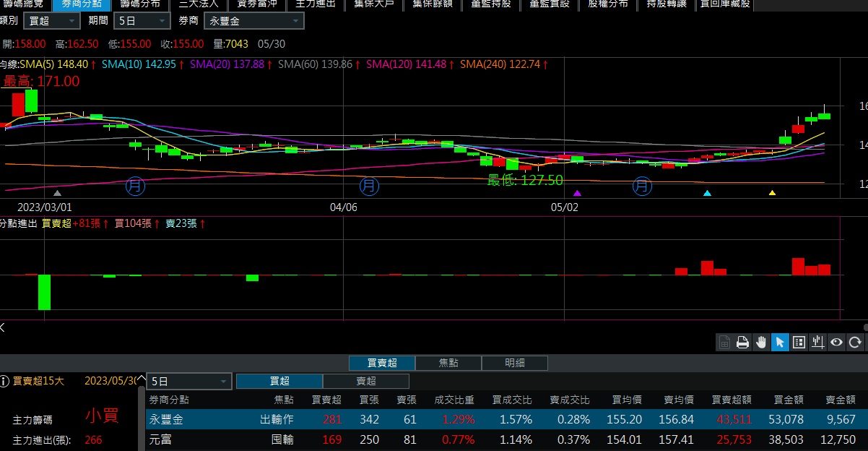Toggle the candlestick crosshair tool icon

coord(817,343)
